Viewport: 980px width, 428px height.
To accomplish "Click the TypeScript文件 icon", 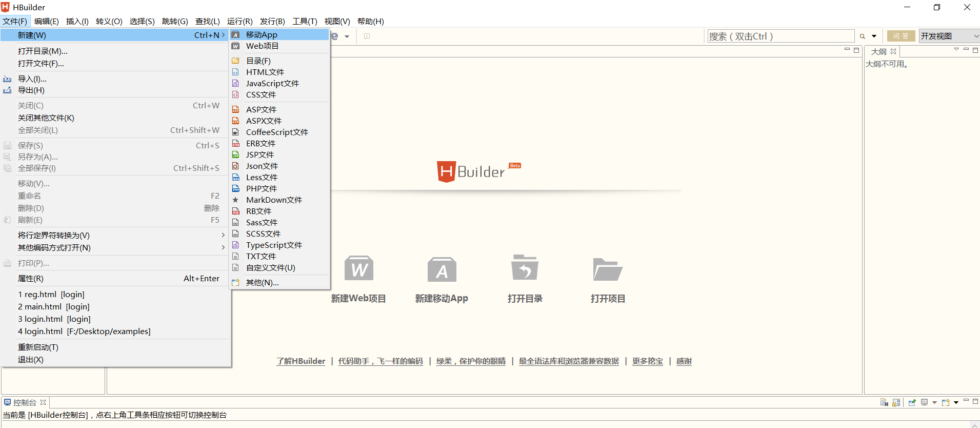I will tap(235, 245).
